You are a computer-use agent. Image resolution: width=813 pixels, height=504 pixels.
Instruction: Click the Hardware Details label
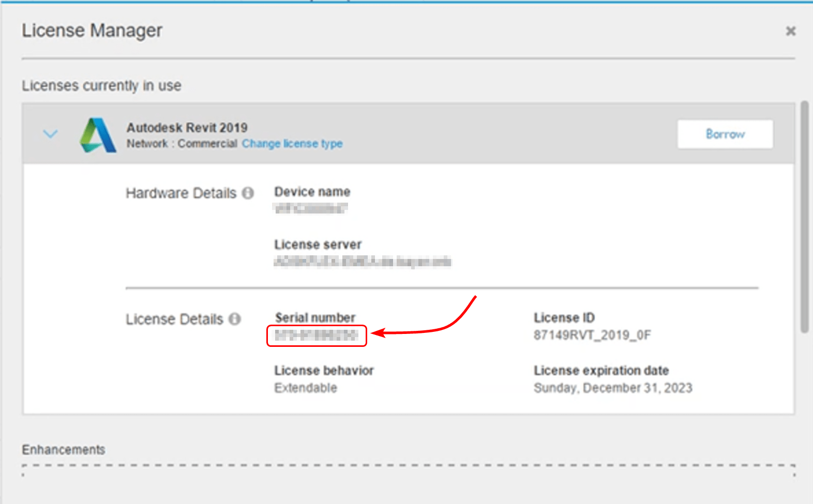point(181,193)
